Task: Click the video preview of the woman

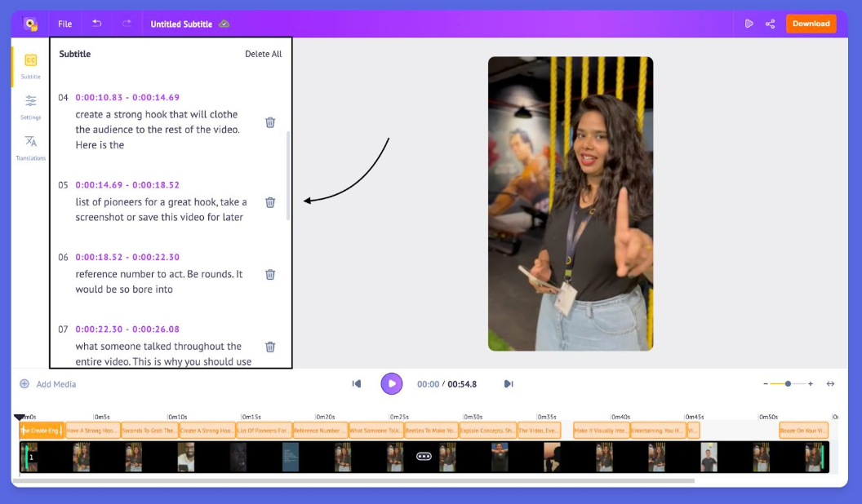Action: [x=571, y=204]
